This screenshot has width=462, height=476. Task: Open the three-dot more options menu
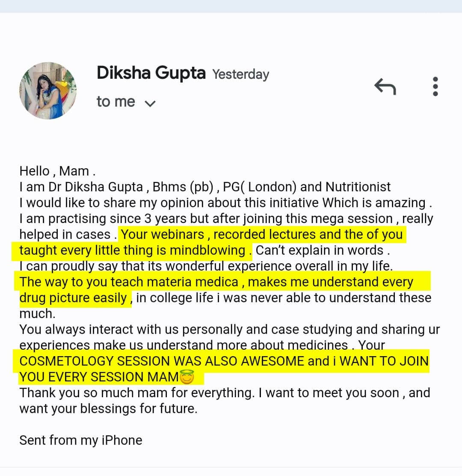point(435,86)
